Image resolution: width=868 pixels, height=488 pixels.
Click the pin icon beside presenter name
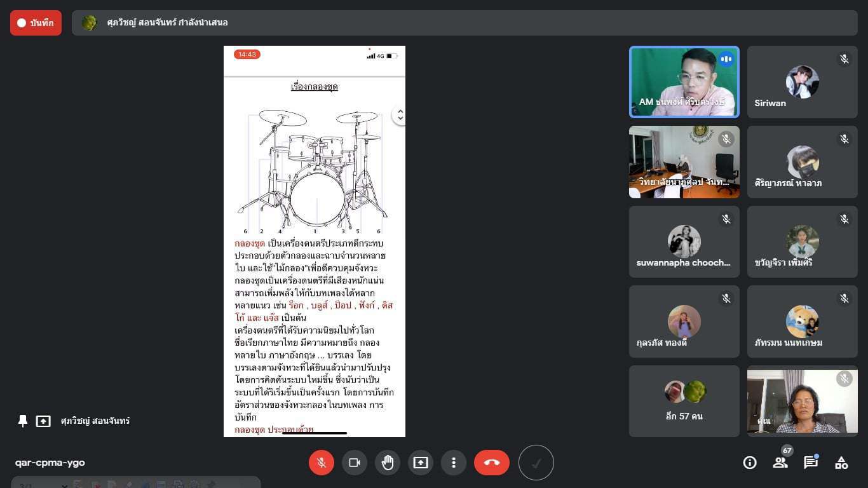click(23, 421)
